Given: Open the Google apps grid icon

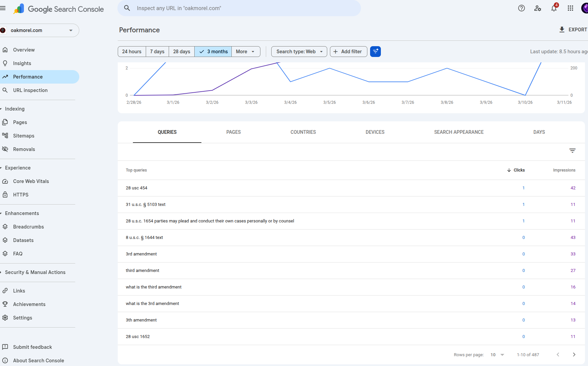Looking at the screenshot, I should 570,8.
